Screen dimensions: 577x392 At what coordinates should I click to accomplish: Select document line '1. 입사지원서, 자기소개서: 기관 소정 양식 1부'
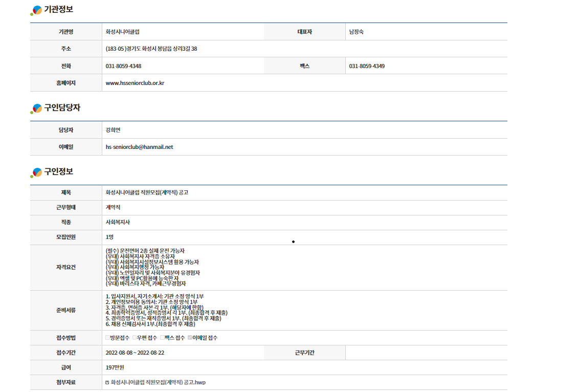154,296
